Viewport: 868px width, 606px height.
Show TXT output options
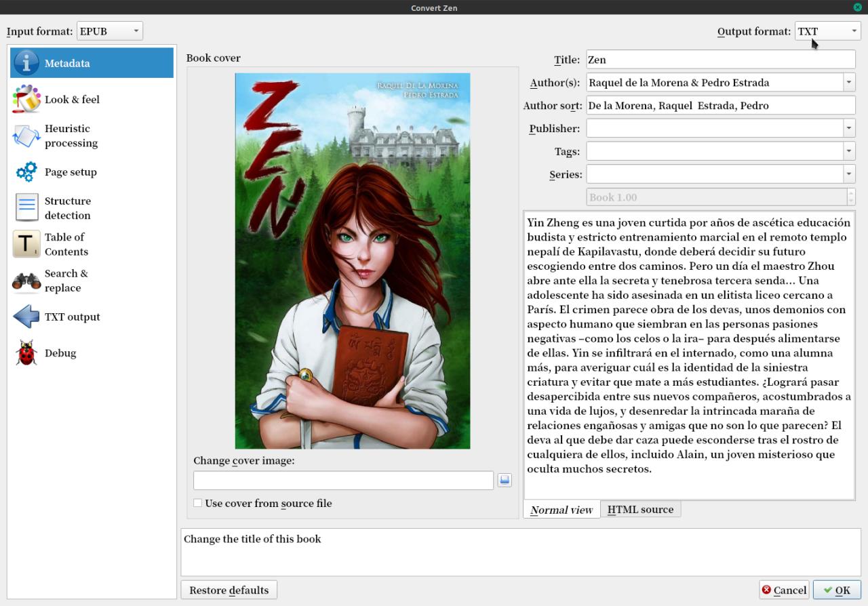tap(92, 317)
